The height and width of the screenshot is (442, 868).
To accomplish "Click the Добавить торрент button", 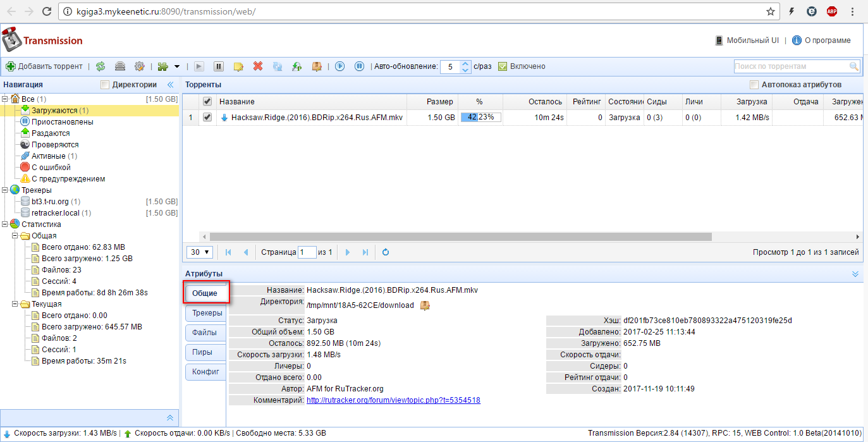I will [44, 66].
